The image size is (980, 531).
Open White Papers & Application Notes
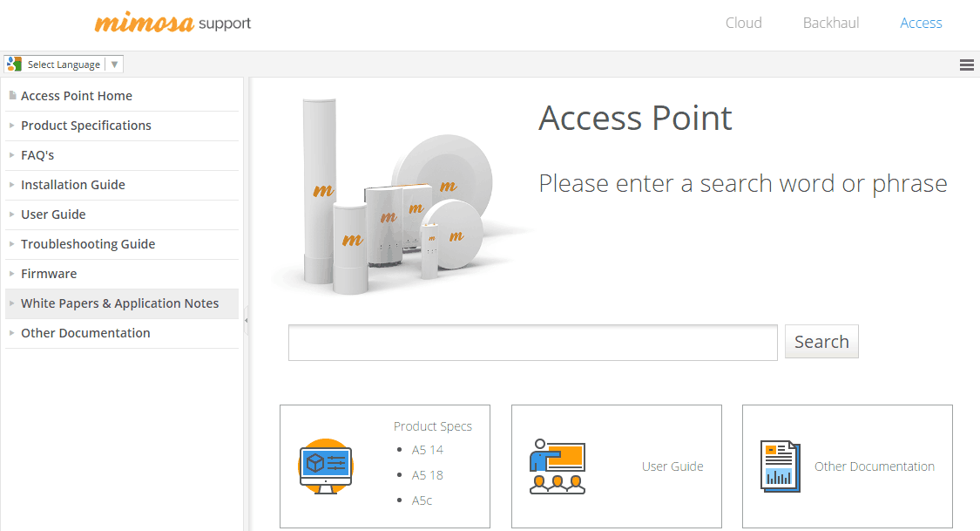[120, 303]
